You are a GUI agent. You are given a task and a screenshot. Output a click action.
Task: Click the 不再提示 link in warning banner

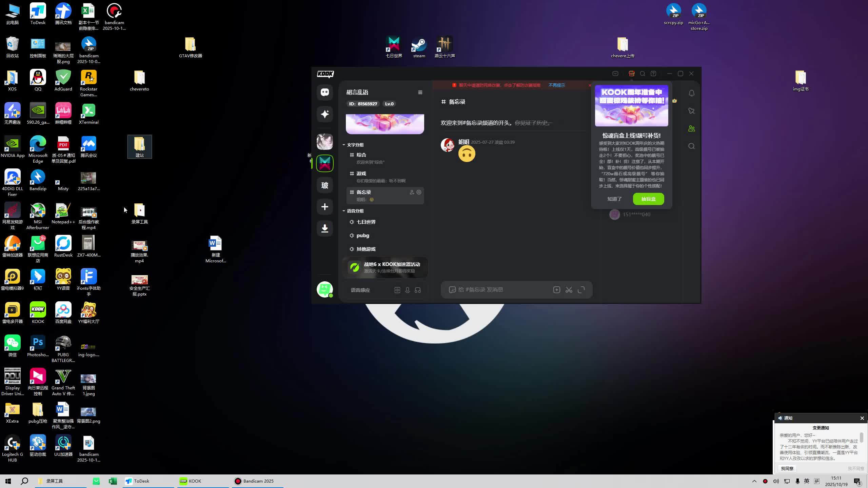point(556,85)
